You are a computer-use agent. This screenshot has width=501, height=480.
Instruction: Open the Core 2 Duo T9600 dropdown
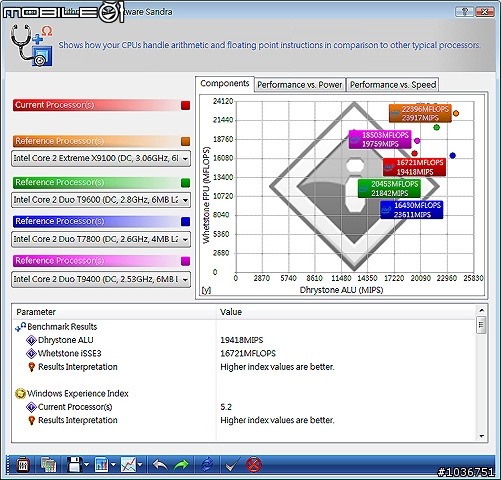(101, 200)
